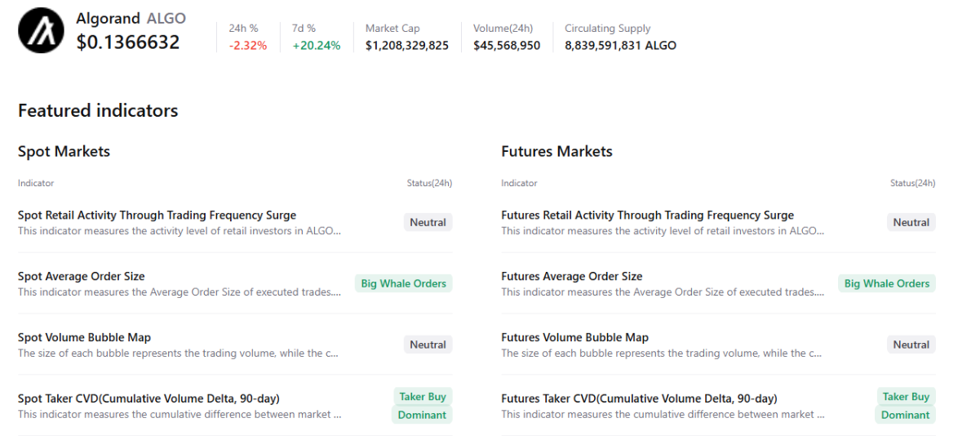Open the Futures Taker CVD indicator

click(x=639, y=399)
